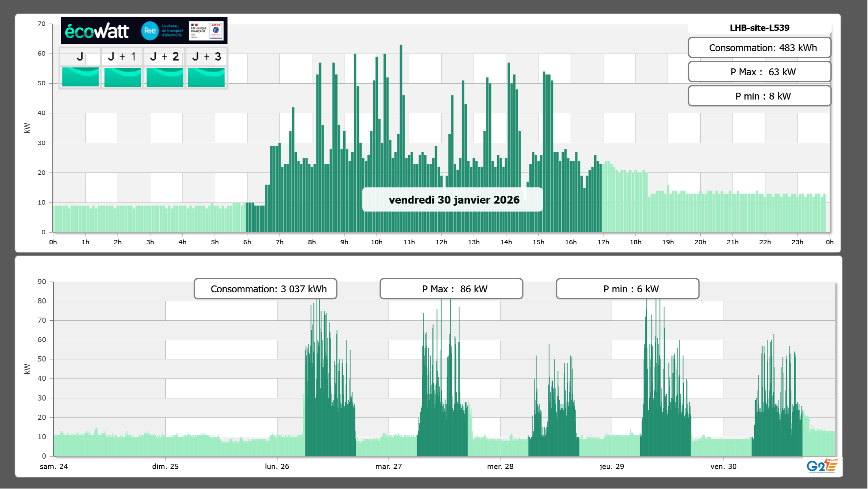Click the P Max : 63 kW box
868x489 pixels.
point(759,72)
